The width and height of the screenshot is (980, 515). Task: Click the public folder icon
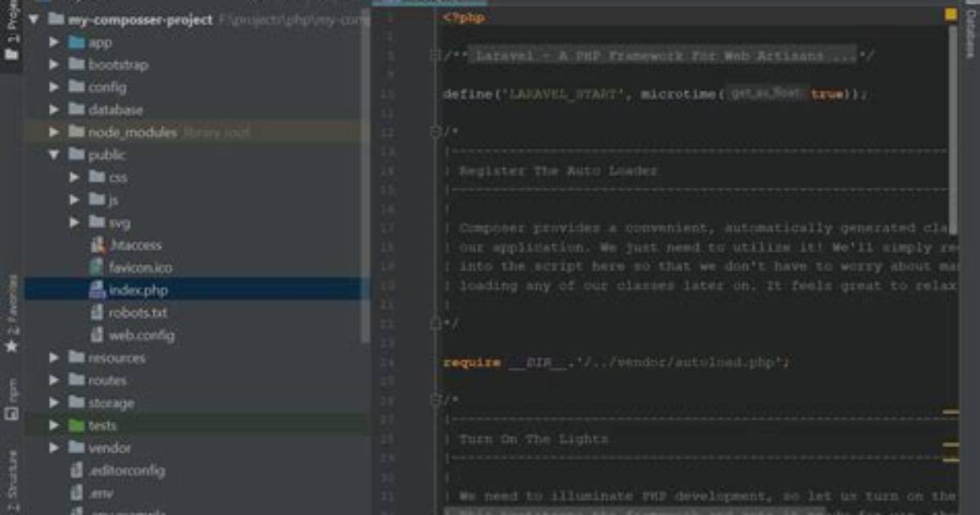(76, 154)
